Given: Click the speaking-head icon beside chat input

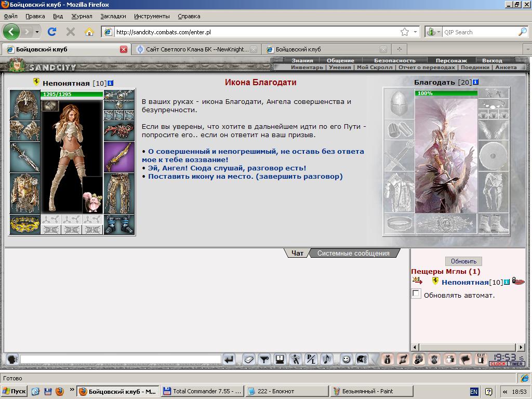Looking at the screenshot, I should (x=12, y=359).
